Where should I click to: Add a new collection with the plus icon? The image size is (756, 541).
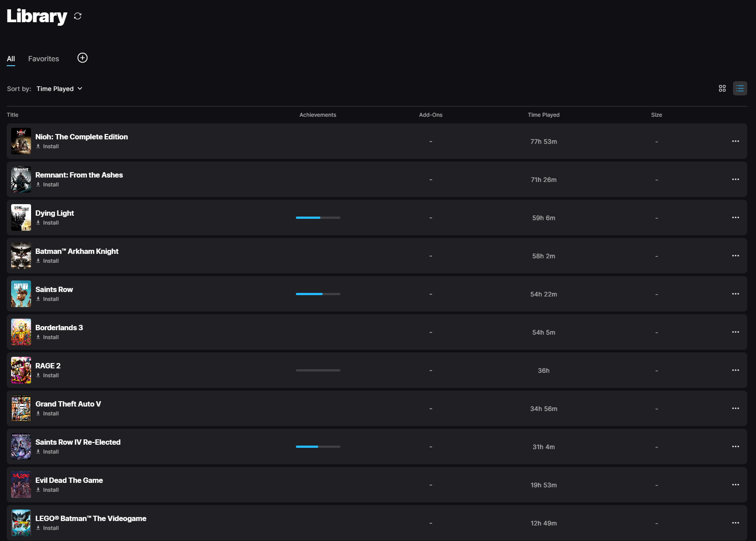point(83,58)
